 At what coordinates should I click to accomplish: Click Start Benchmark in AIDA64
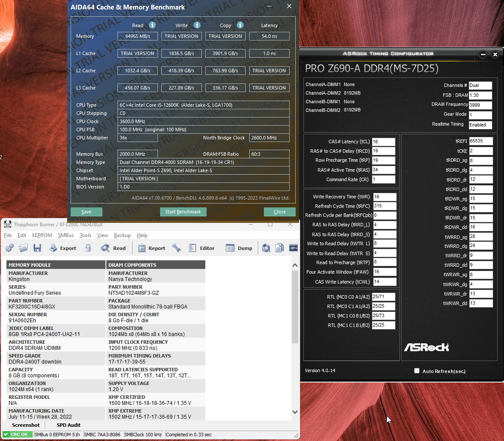coord(183,212)
